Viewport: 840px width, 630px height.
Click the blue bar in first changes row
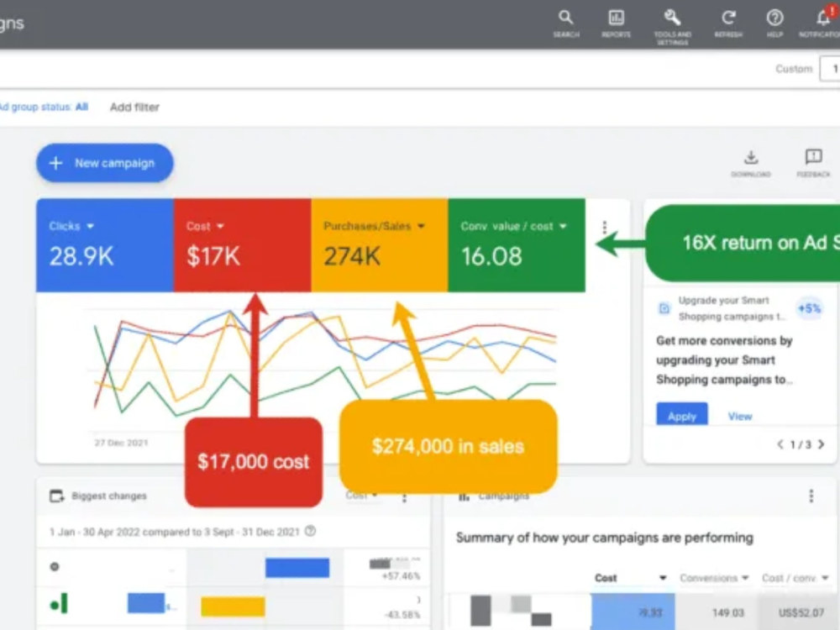[297, 568]
